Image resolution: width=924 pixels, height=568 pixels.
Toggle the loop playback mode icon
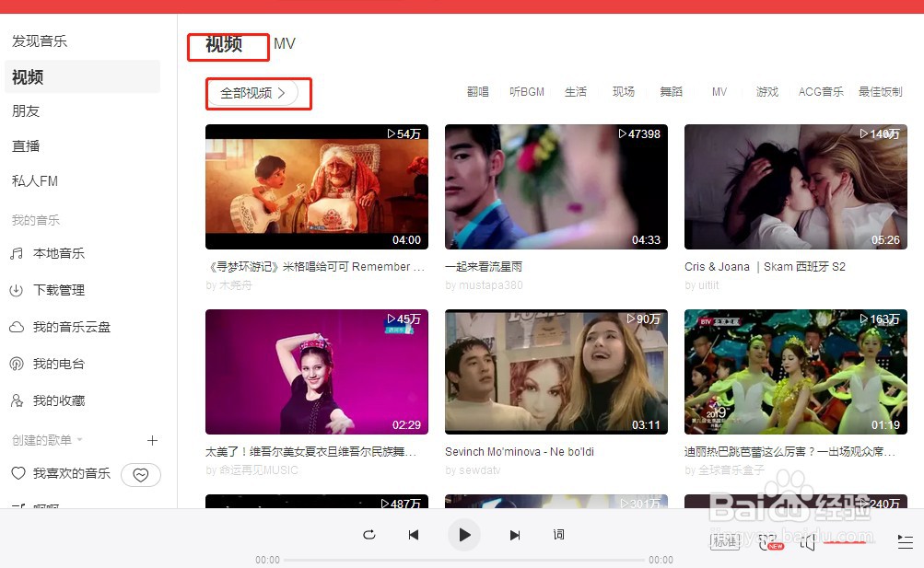369,535
